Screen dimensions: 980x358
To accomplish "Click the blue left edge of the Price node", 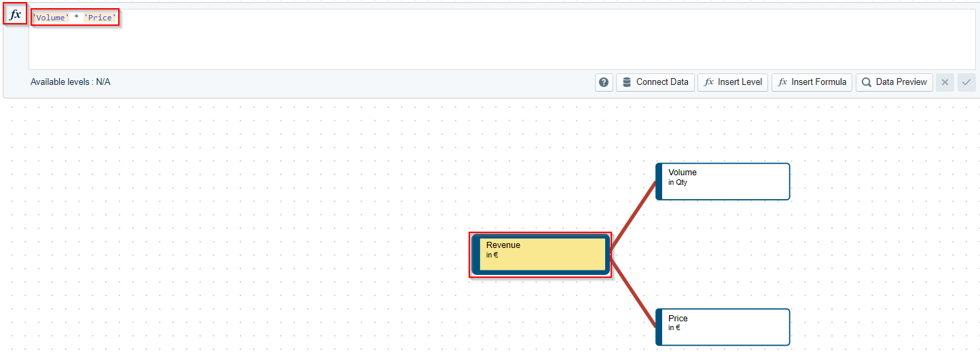I will click(658, 327).
